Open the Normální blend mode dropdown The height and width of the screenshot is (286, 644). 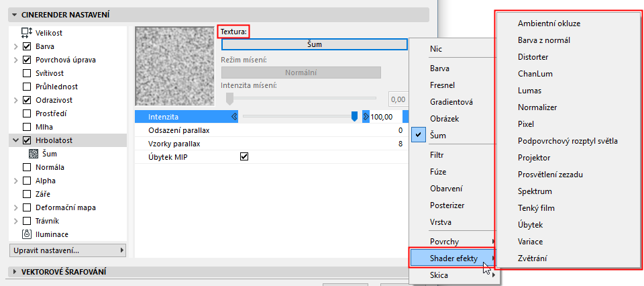301,73
